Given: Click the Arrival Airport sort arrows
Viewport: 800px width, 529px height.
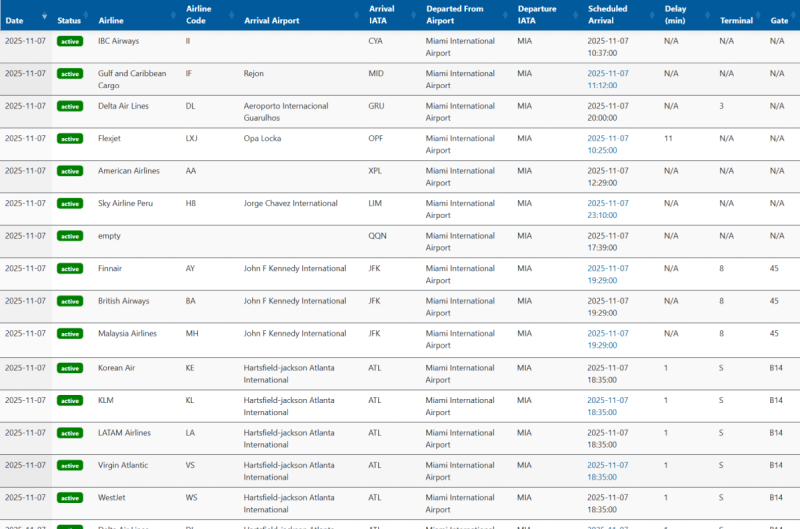Looking at the screenshot, I should point(357,15).
